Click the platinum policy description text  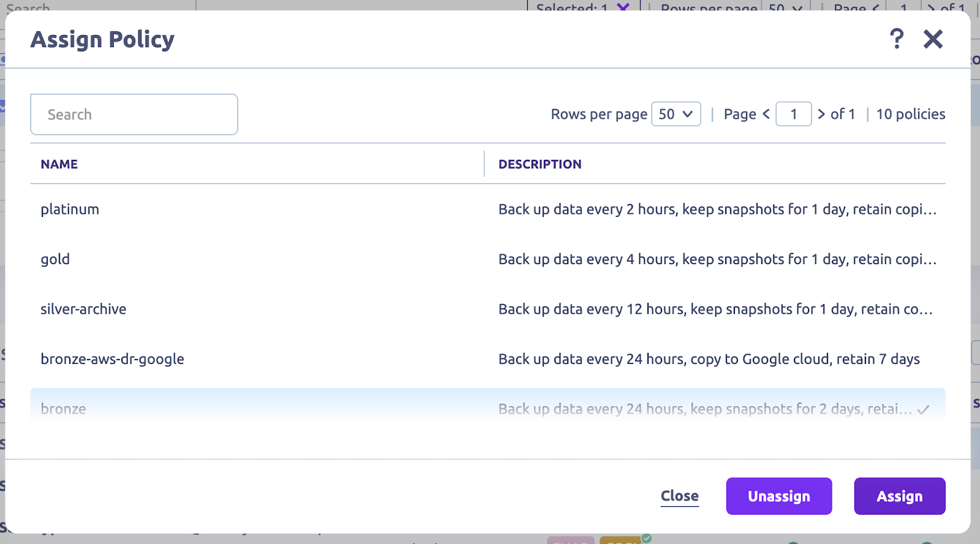717,210
